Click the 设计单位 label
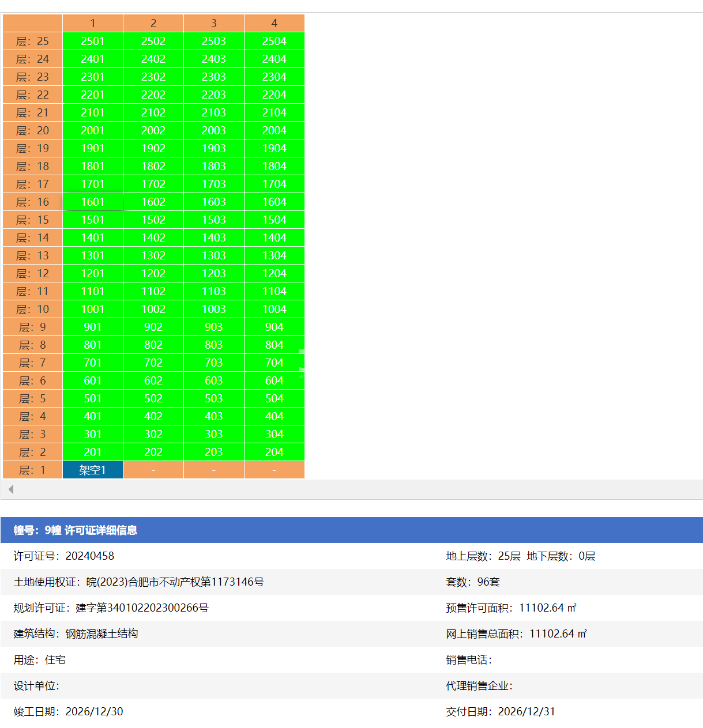703x728 pixels. 37,686
